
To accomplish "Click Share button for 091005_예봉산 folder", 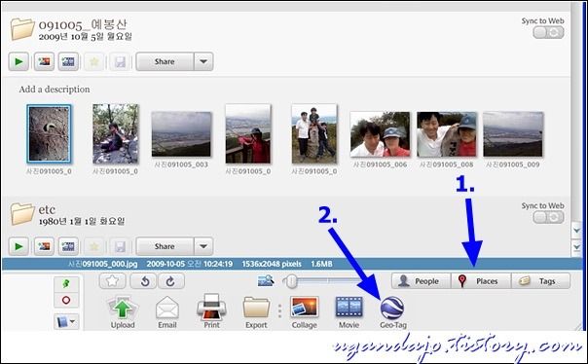I will coord(165,61).
